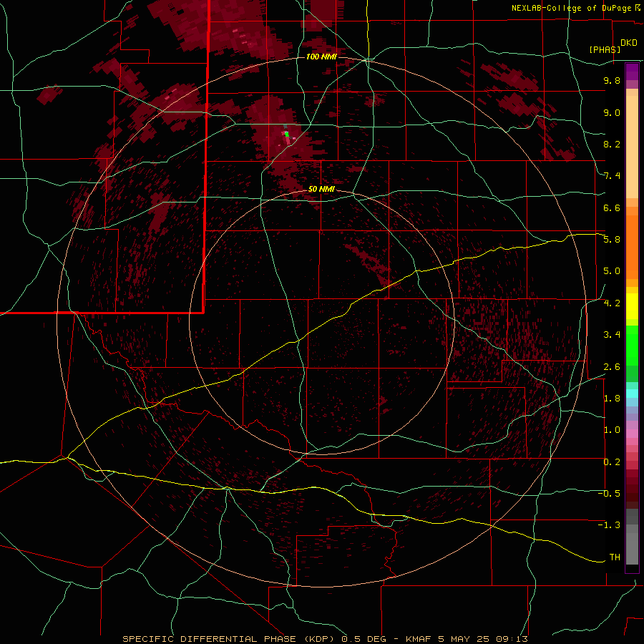The image size is (644, 644).
Task: Pick the cyan color scale segment
Action: tap(632, 394)
